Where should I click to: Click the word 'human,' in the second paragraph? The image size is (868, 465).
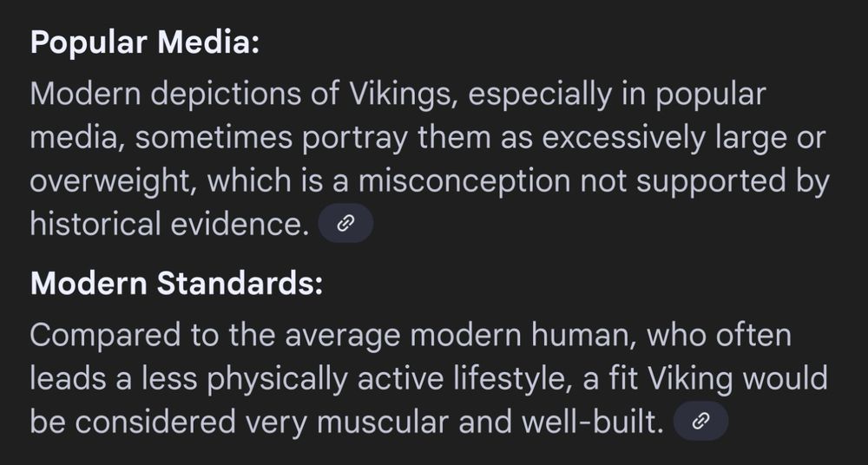(x=583, y=336)
